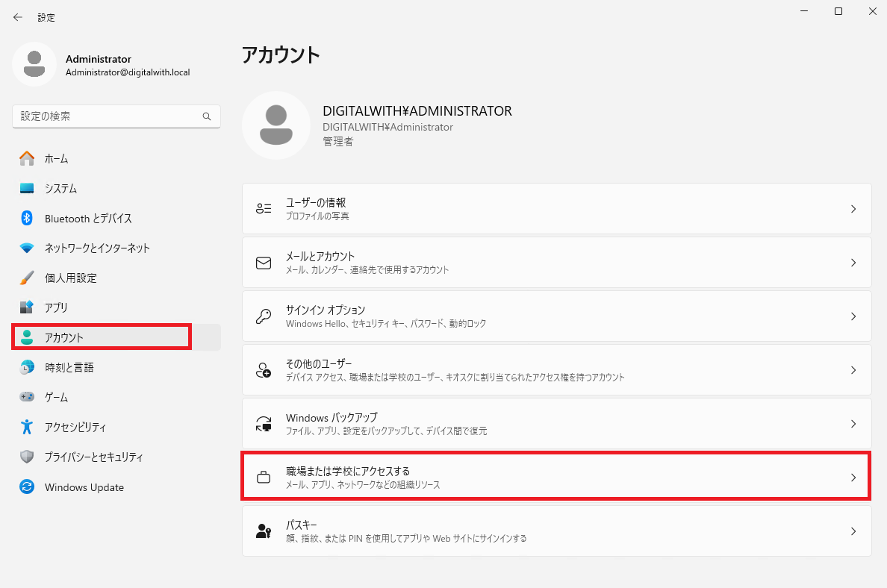Open 職場または学校にアクセスする card
887x588 pixels.
557,477
